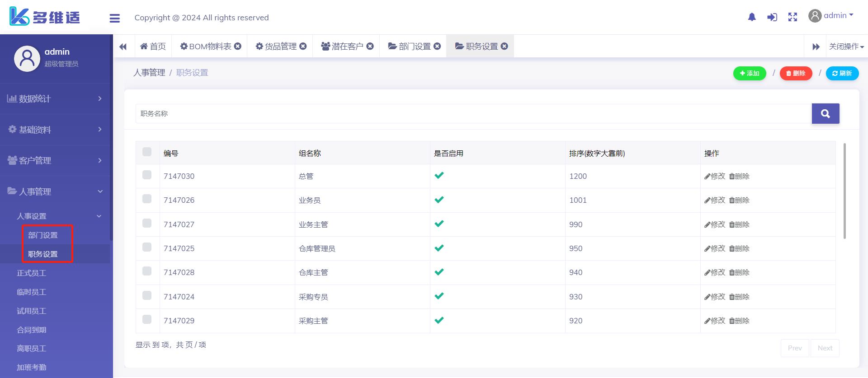
Task: Collapse sidebar with the hamburger menu icon
Action: click(114, 18)
